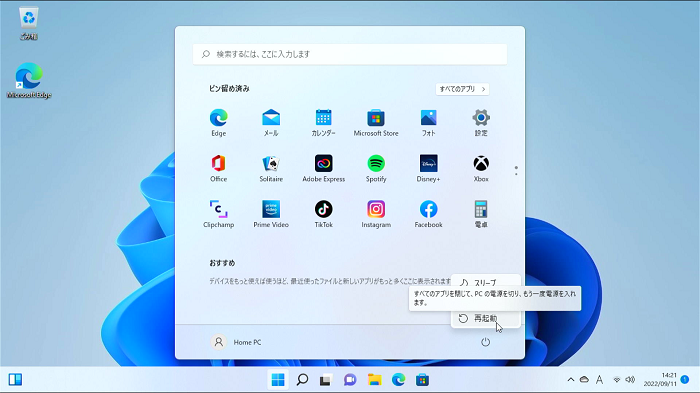
Task: Open taskbar Search
Action: pos(302,380)
